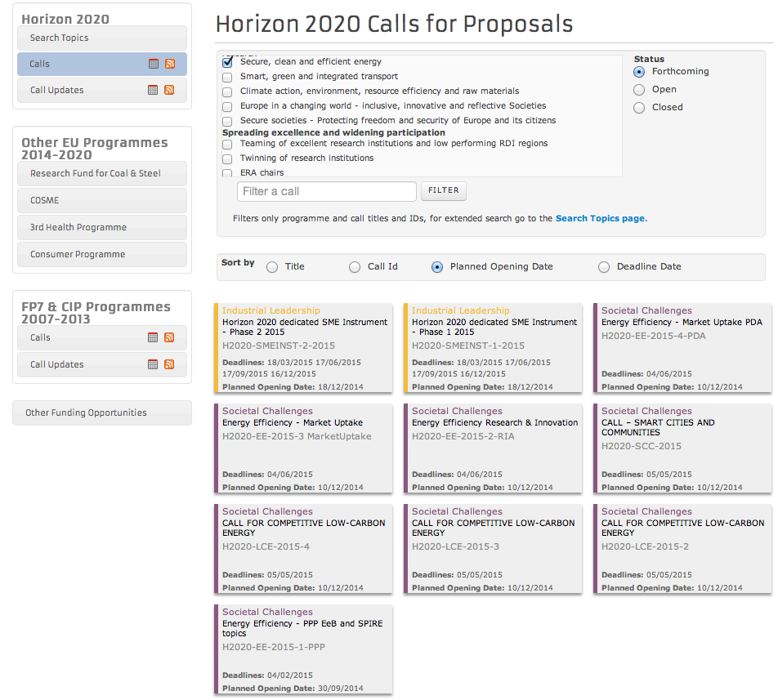Open FP7 & CIP Call Updates item
Viewport: 778px width, 700px height.
[102, 364]
